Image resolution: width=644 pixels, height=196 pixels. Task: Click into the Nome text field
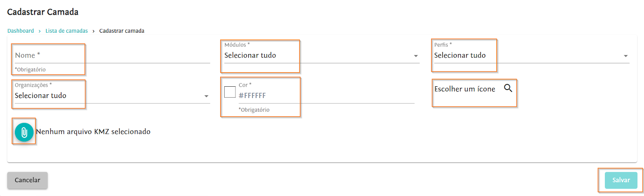(113, 56)
